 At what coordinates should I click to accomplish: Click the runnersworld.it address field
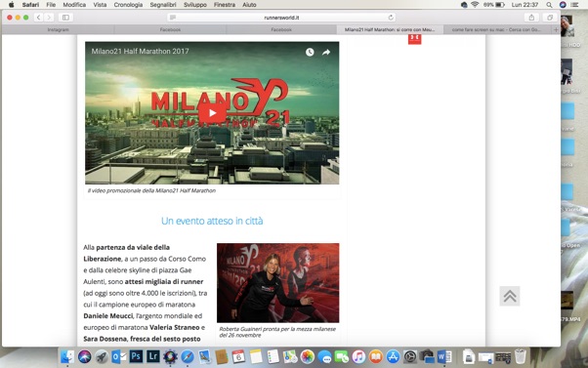[x=281, y=18]
